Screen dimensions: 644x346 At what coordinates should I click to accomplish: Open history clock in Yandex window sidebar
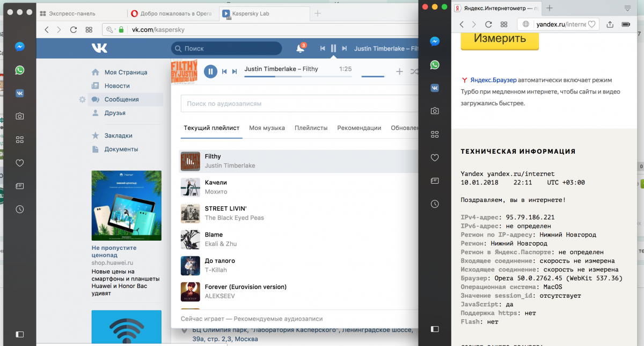click(435, 204)
